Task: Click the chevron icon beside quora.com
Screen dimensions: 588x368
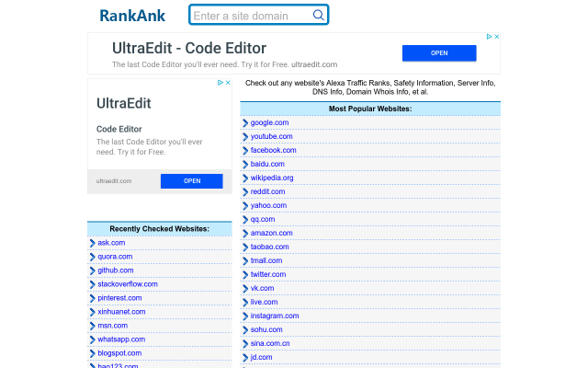Action: click(92, 258)
